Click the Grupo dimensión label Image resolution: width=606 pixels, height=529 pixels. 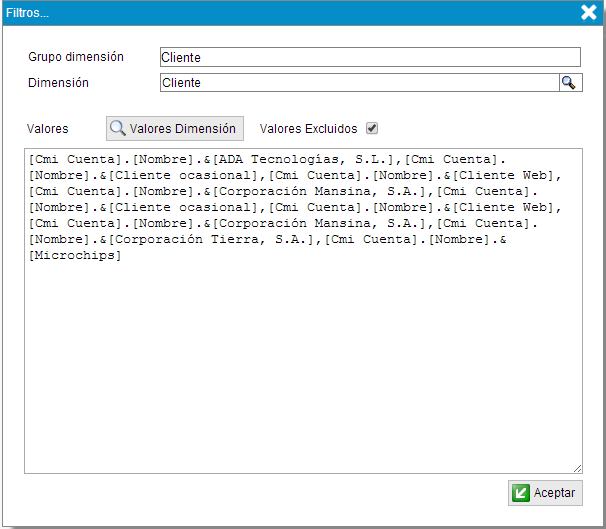[76, 57]
